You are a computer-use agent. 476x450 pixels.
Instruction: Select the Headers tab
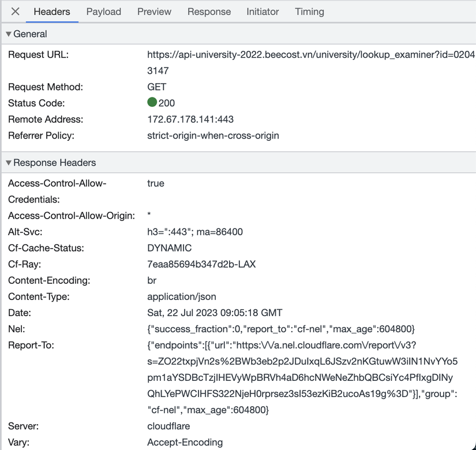tap(52, 12)
